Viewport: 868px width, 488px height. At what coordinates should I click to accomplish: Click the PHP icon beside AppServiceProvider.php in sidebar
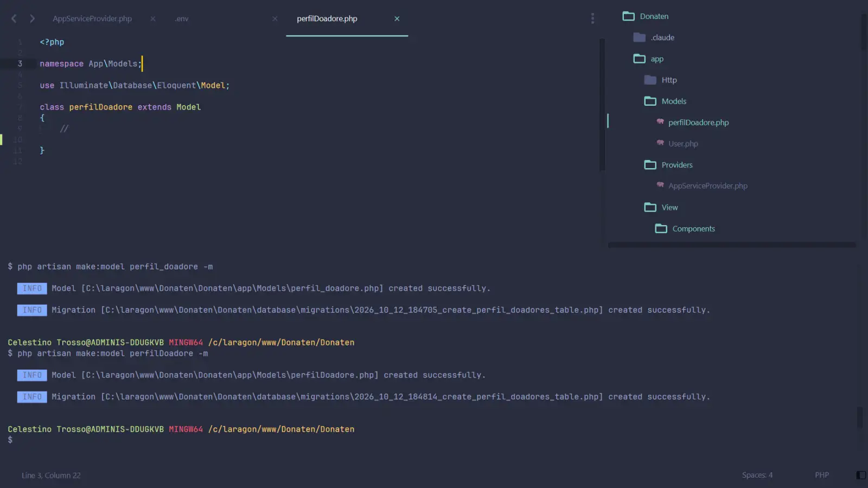pyautogui.click(x=660, y=185)
